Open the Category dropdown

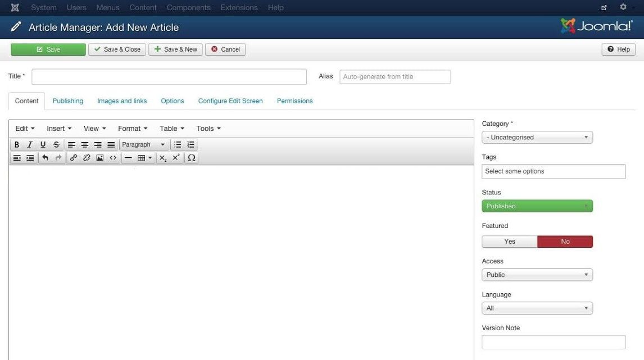[537, 137]
